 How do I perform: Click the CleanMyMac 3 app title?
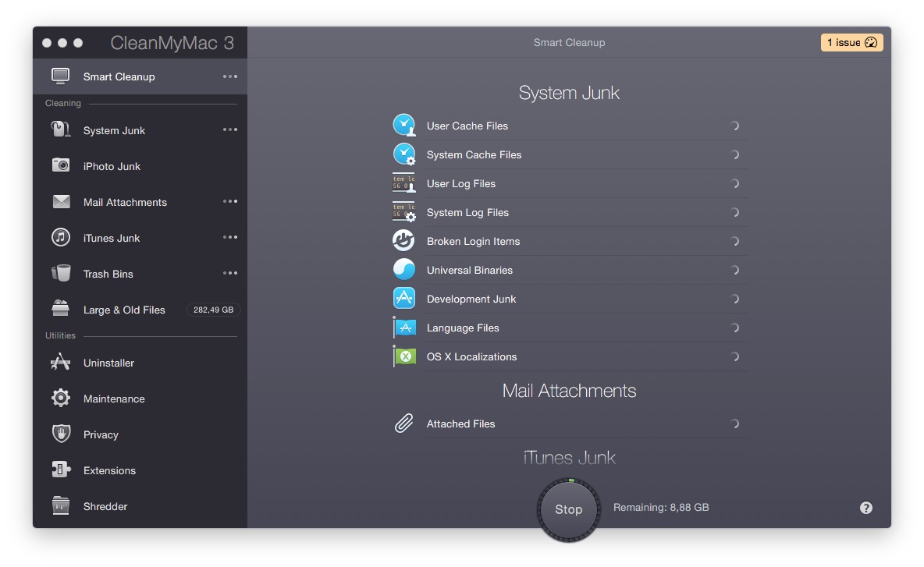(x=172, y=43)
